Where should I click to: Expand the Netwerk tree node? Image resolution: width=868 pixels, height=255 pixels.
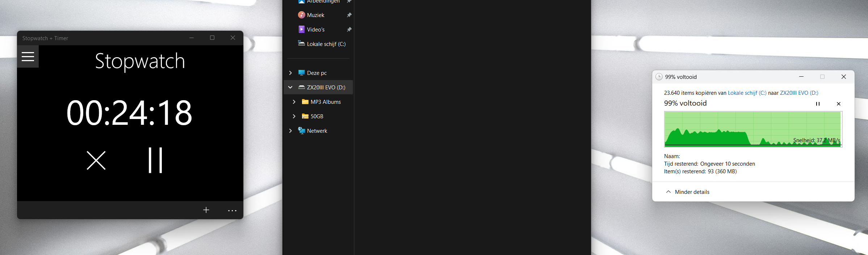click(290, 131)
